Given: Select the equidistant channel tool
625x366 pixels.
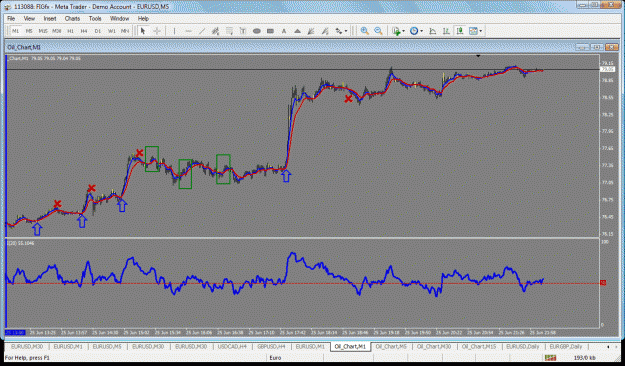Looking at the screenshot, I should (x=216, y=31).
